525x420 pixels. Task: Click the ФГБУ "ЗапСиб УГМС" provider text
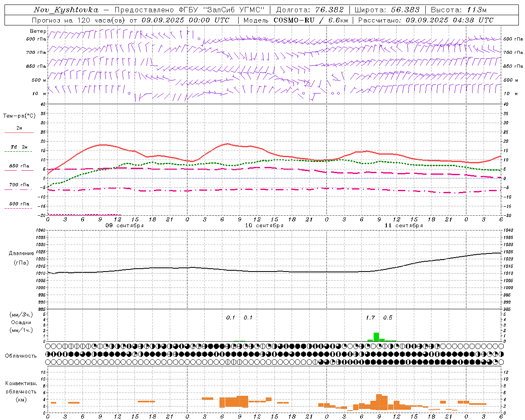[x=222, y=10]
